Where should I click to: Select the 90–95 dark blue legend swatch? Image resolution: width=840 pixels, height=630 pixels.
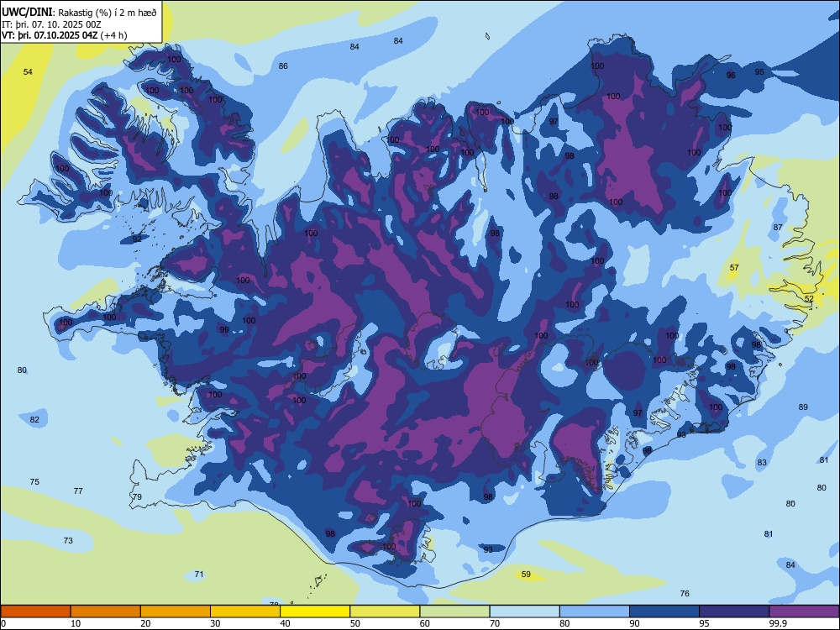(664, 612)
